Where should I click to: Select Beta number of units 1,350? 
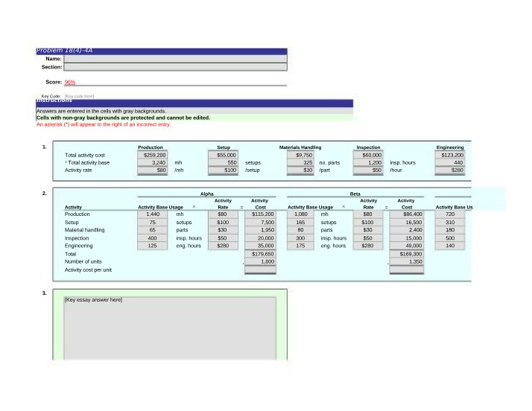coord(407,262)
